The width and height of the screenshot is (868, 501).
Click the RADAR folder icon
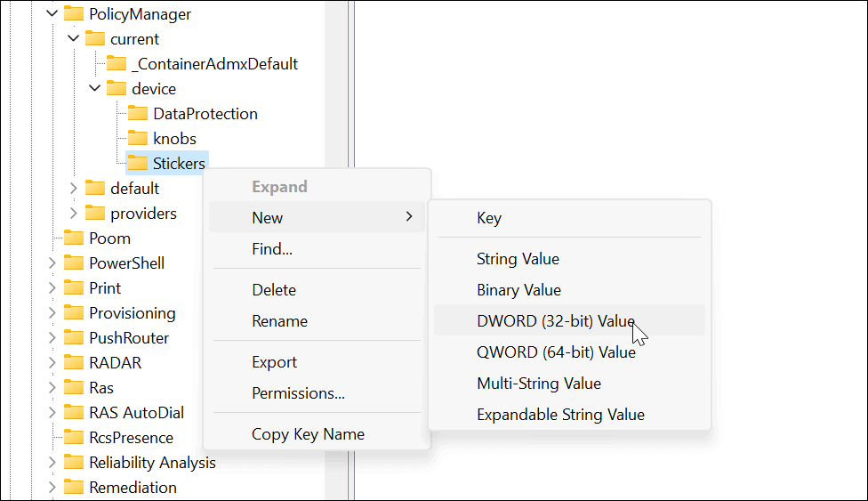point(73,362)
